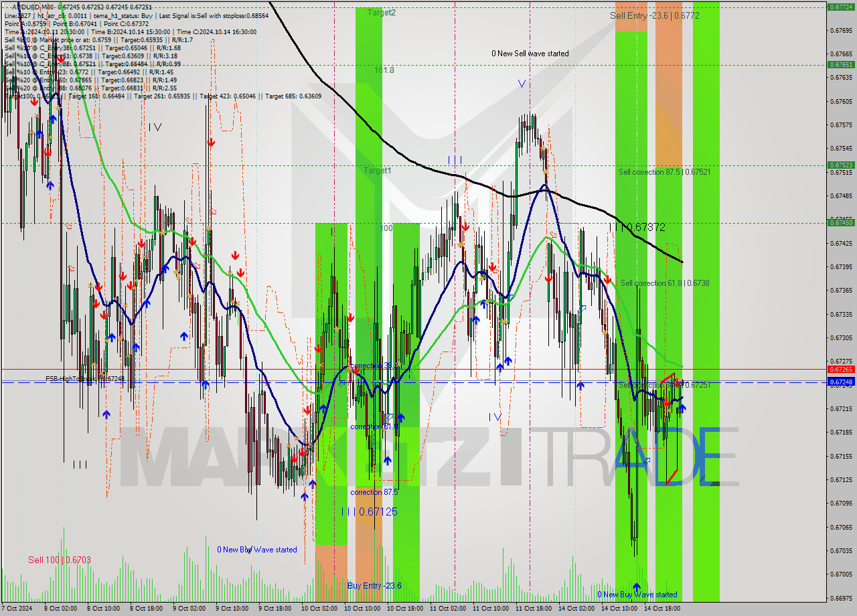
Task: Click the 'I I | 0.67372' wave label
Action: click(x=637, y=228)
